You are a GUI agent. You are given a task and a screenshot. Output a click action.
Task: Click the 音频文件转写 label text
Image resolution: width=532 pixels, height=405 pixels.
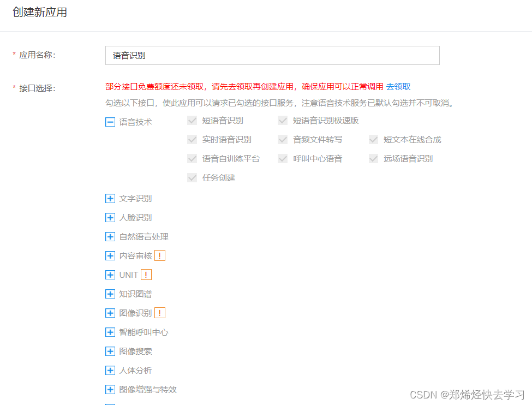(318, 140)
